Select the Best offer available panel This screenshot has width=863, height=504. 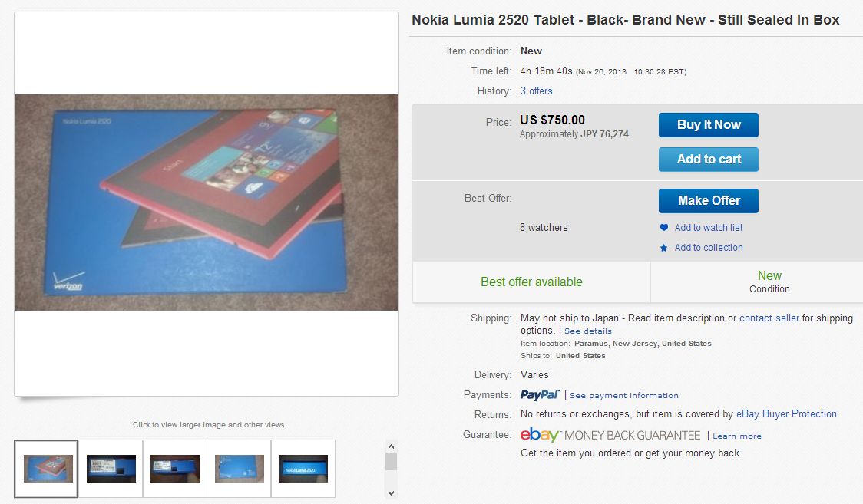click(531, 282)
